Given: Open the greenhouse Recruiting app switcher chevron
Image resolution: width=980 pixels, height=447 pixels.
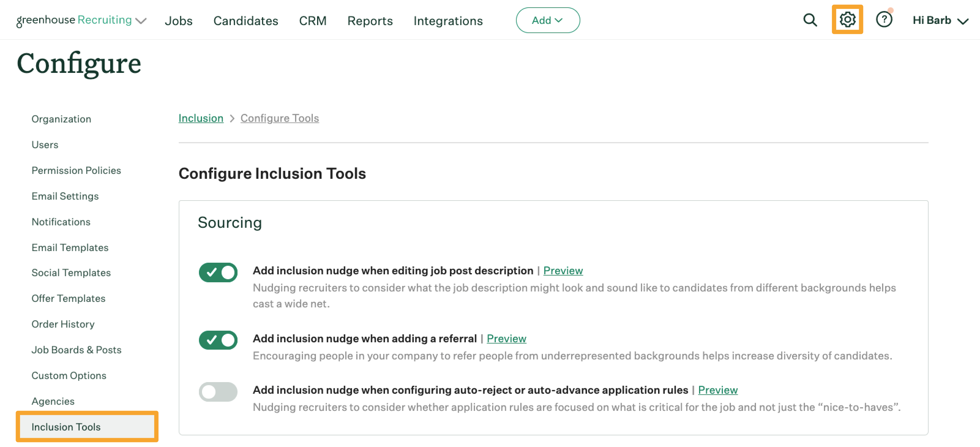Looking at the screenshot, I should click(x=141, y=21).
